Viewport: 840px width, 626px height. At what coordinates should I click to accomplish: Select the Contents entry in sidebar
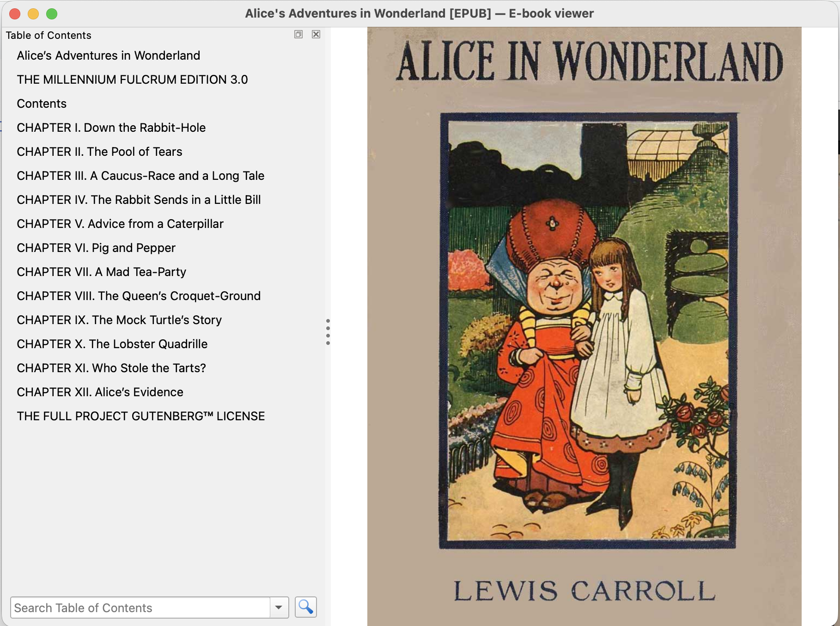(x=42, y=104)
